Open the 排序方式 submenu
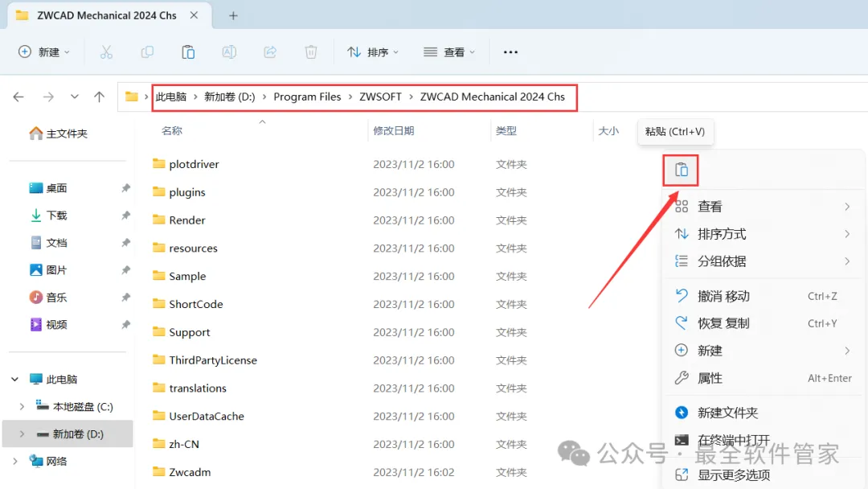This screenshot has width=868, height=489. coord(763,234)
